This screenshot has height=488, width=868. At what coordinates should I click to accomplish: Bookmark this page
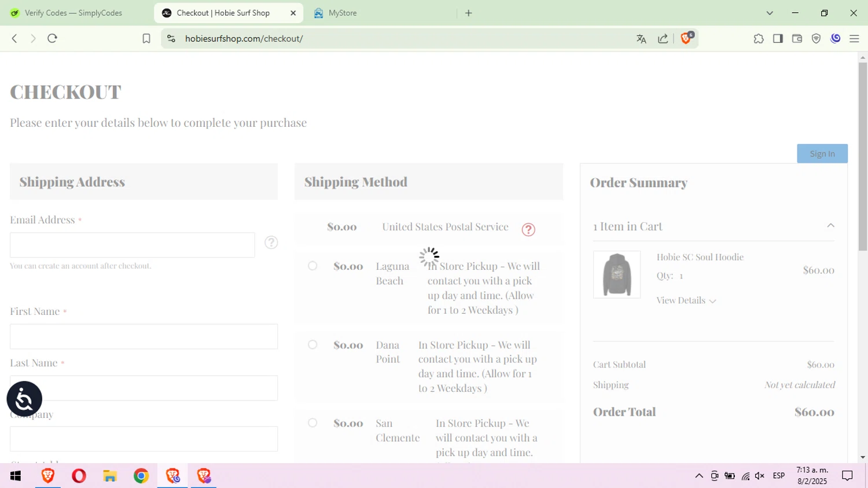pos(146,38)
